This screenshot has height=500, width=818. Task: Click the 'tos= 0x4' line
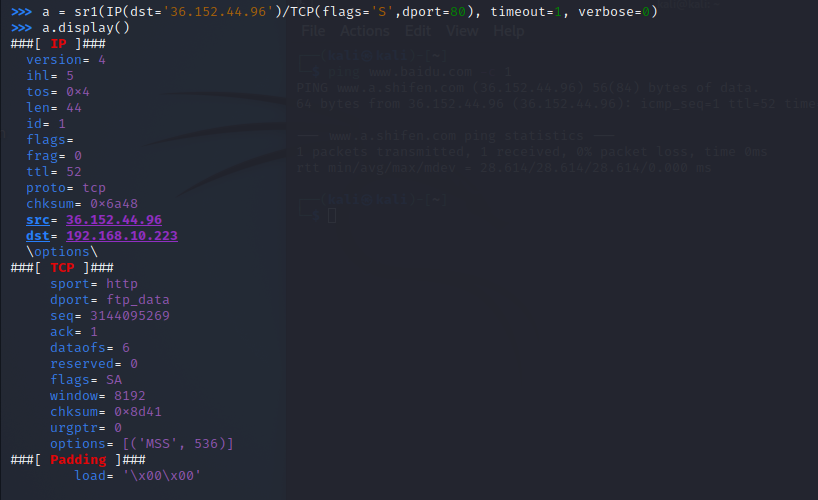point(58,92)
